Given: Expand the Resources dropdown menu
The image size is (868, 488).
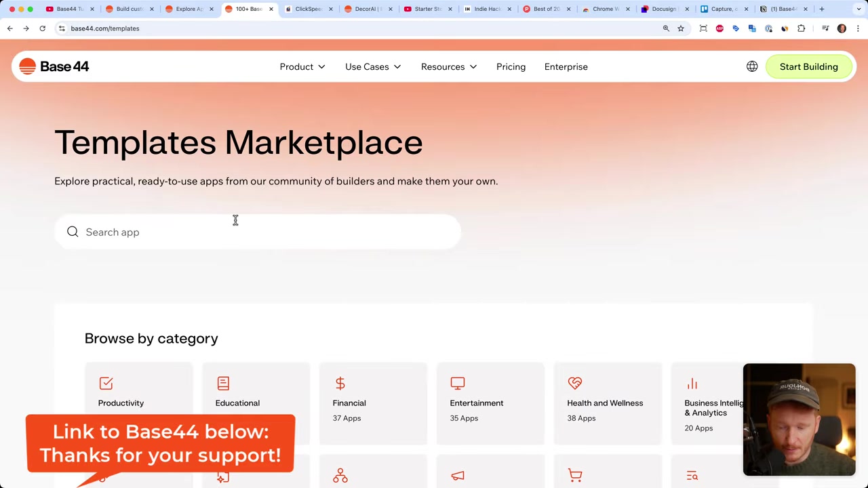Looking at the screenshot, I should click(449, 66).
